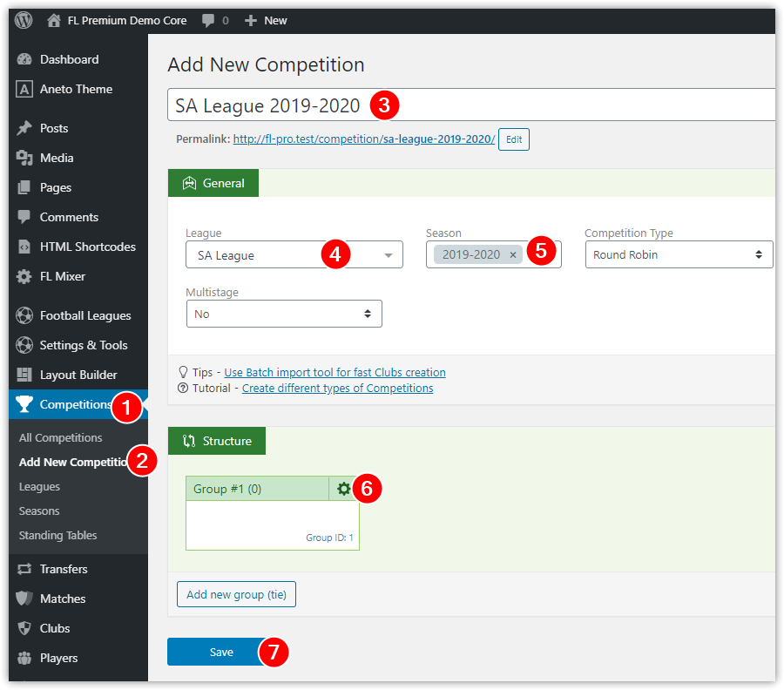The image size is (784, 690).
Task: Click the WordPress logo icon
Action: pyautogui.click(x=24, y=20)
